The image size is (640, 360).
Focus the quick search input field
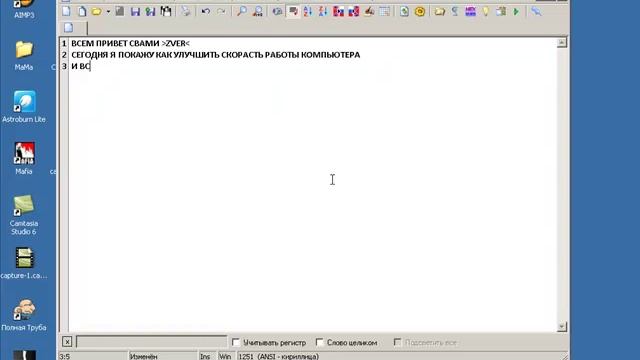[x=151, y=341]
